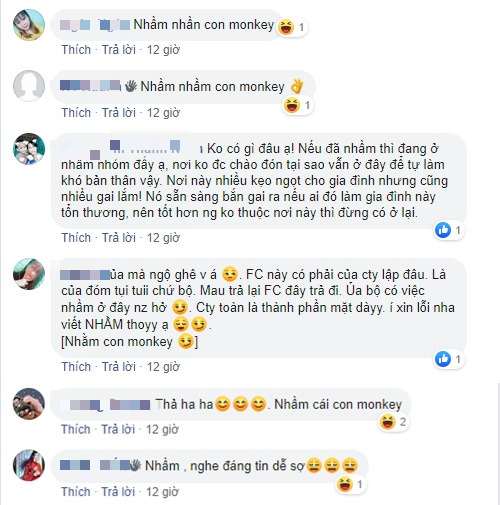Screen dimensions: 500x505
Task: View haha reaction on 'nghe đáng tin' comment
Action: point(351,484)
